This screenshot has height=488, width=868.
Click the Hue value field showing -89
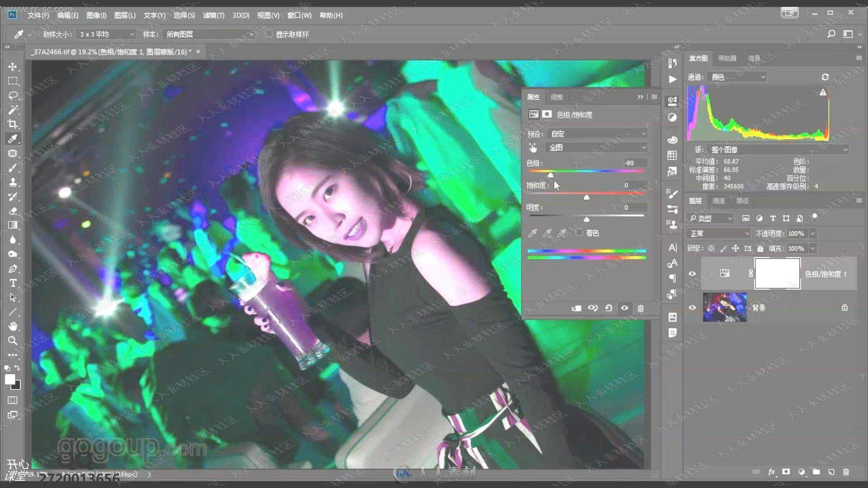[x=635, y=163]
